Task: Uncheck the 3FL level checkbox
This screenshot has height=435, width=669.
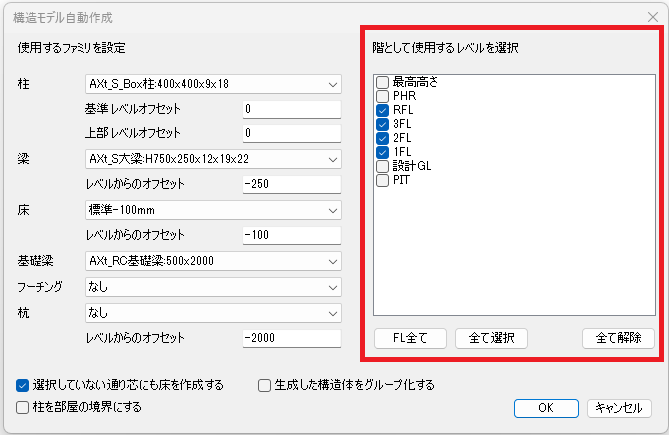Action: click(382, 124)
